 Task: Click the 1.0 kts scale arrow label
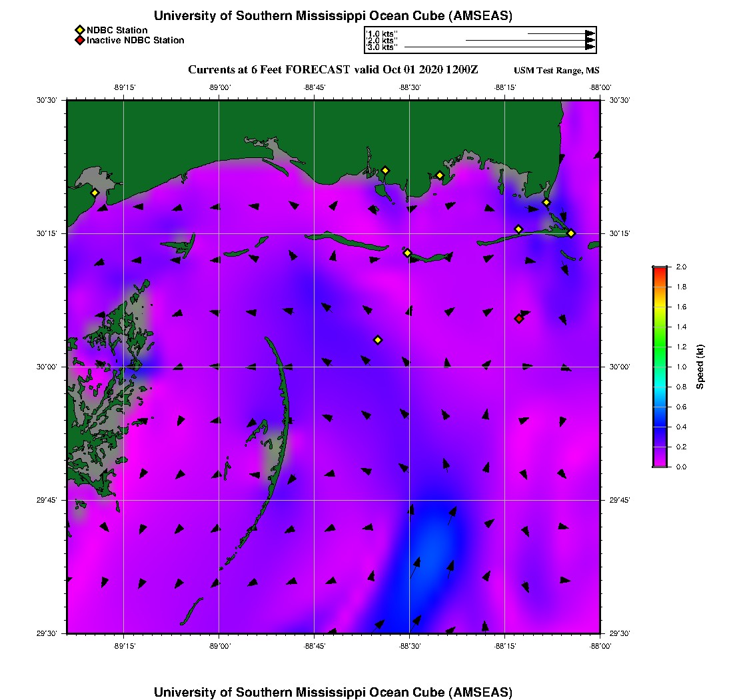click(x=381, y=33)
